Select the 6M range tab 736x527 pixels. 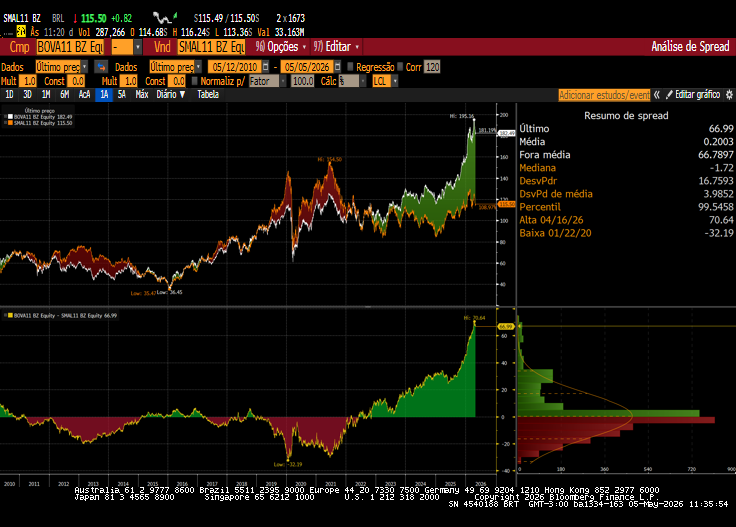click(65, 94)
